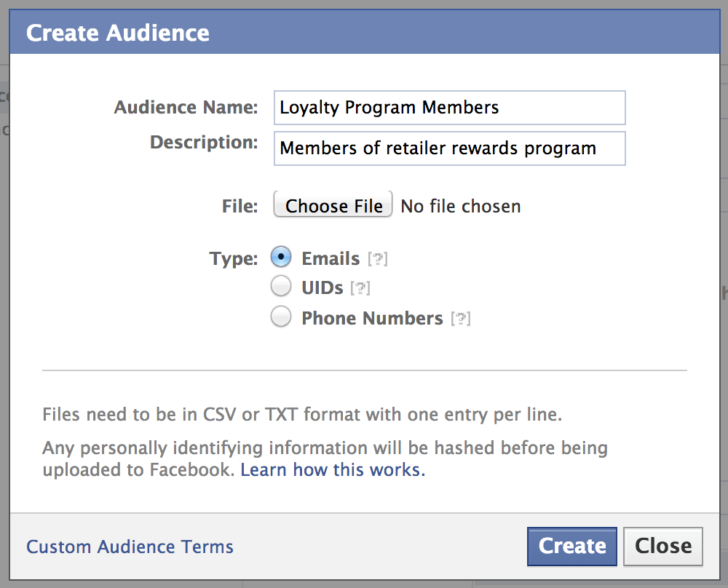Open the help tooltip beside Phone Numbers

pos(461,319)
